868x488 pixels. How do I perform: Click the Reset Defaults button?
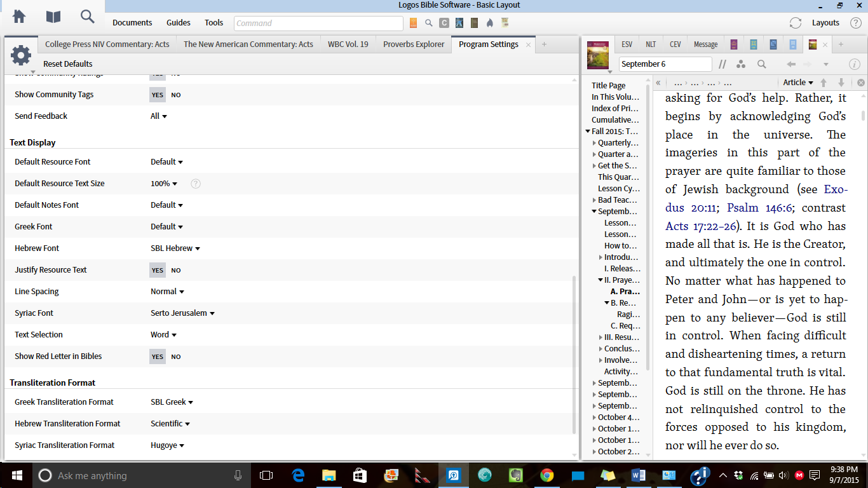coord(68,64)
